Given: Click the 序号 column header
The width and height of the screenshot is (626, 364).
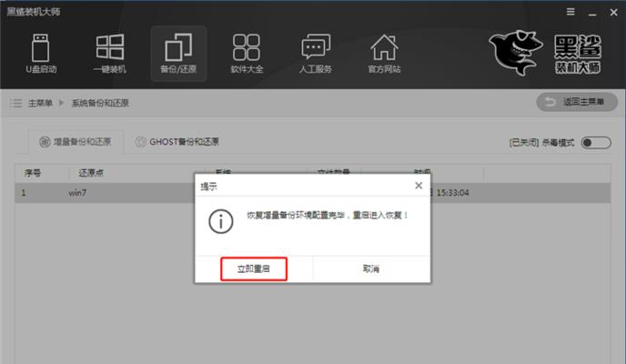Looking at the screenshot, I should pos(33,173).
